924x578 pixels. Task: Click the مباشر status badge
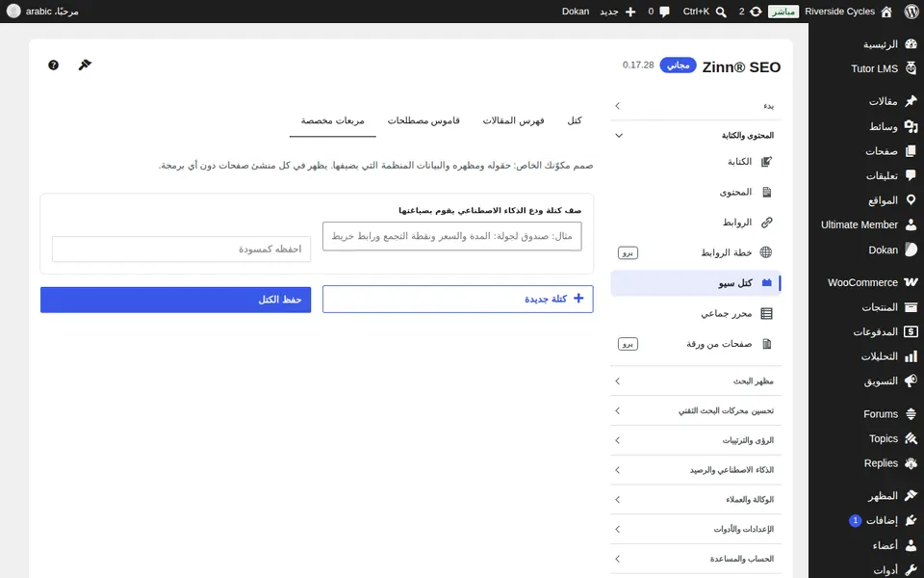[783, 12]
